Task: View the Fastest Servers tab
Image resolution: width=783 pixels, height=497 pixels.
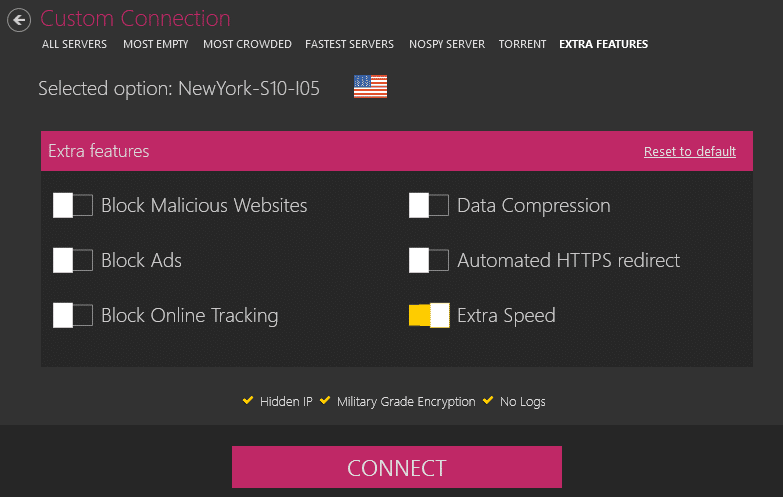Action: coord(350,44)
